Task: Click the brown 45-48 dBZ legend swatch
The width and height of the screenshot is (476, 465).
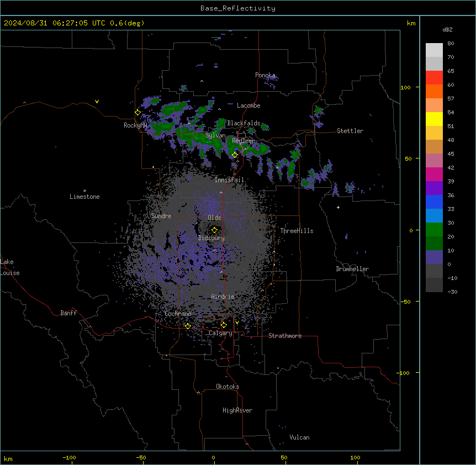Action: coord(434,146)
